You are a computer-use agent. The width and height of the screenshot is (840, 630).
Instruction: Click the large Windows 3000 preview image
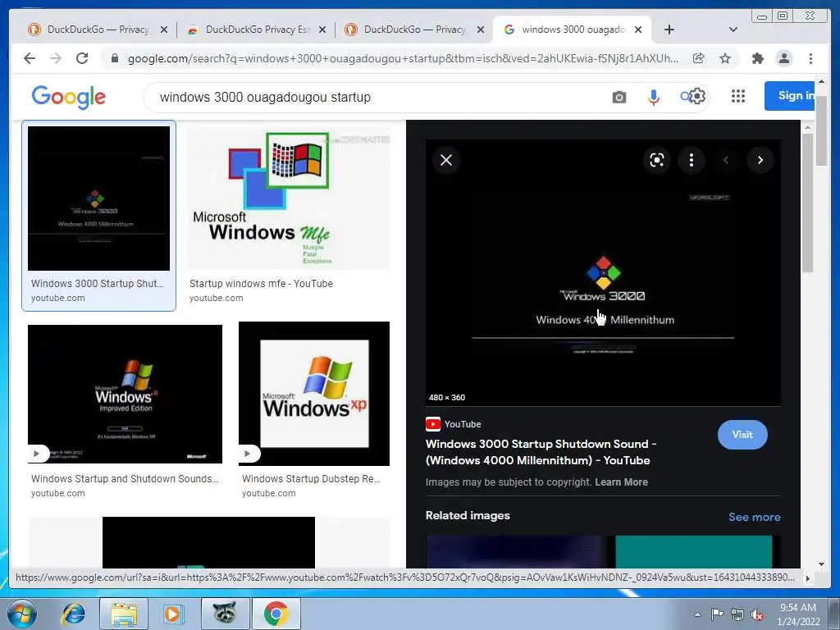tap(603, 273)
